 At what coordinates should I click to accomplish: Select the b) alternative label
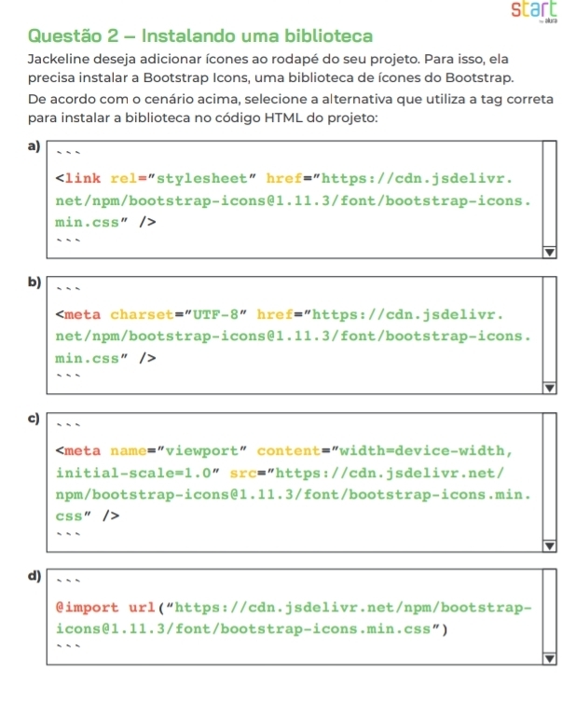coord(34,281)
